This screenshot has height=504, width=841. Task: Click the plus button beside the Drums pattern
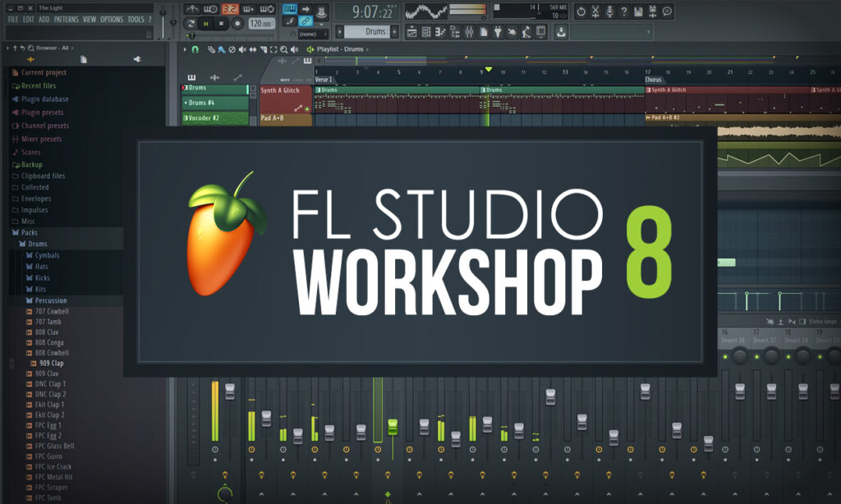(394, 32)
